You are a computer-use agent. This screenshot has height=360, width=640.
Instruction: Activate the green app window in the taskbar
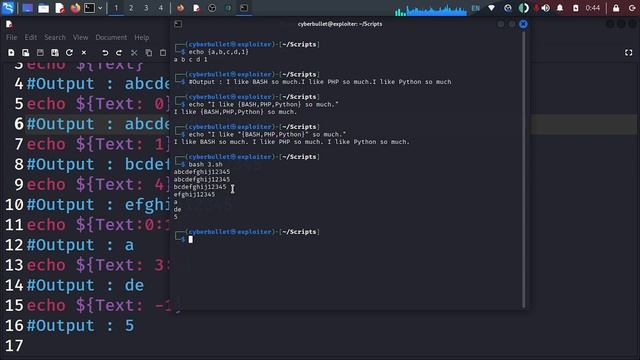coord(228,8)
